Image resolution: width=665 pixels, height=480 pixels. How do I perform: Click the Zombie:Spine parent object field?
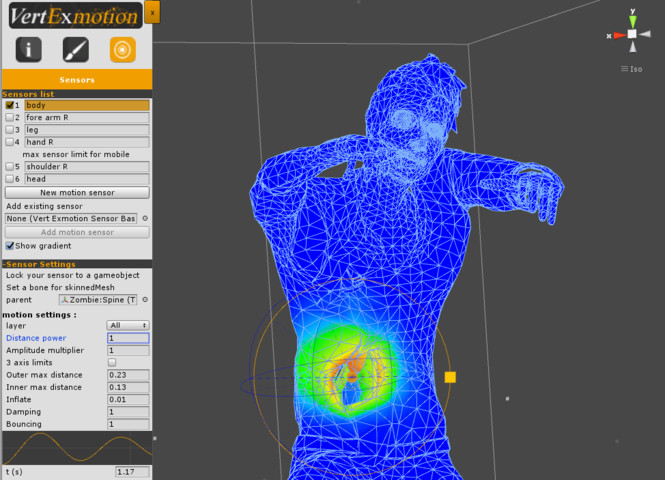pos(98,300)
